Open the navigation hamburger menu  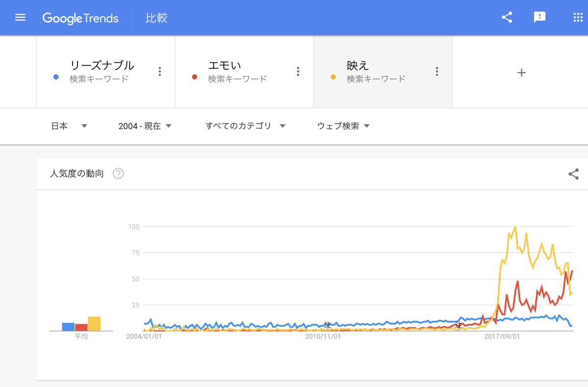click(x=20, y=17)
